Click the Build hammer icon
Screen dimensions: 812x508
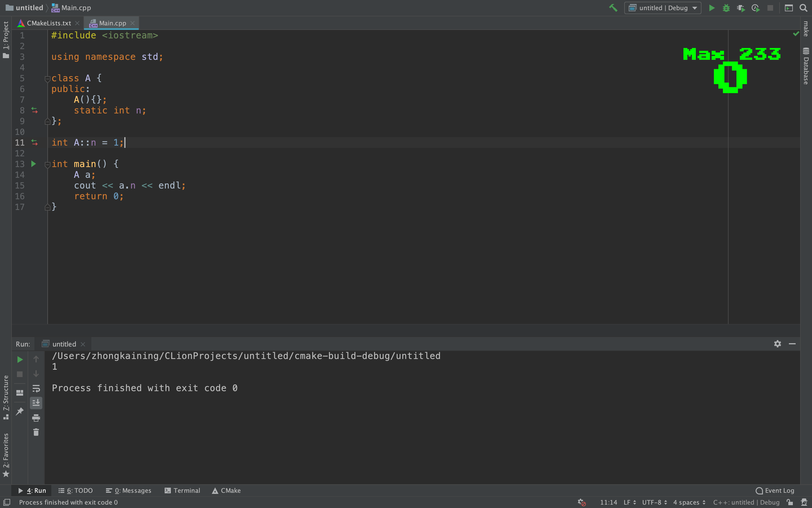pyautogui.click(x=613, y=8)
